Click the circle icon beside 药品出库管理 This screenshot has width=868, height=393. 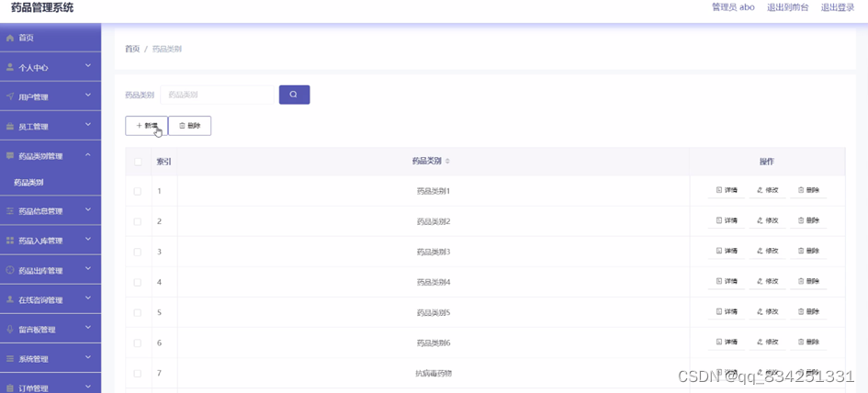pos(9,270)
